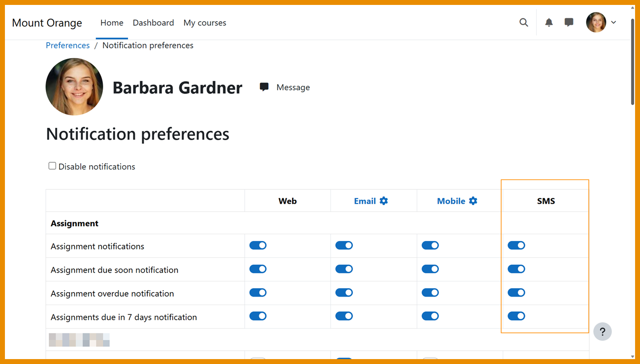The height and width of the screenshot is (364, 640).
Task: Go to the Dashboard tab
Action: (x=153, y=23)
